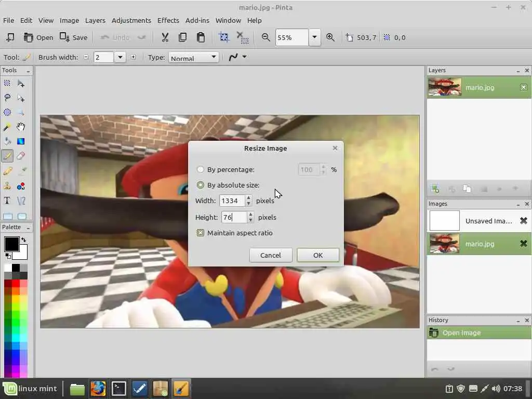
Task: Open the antialiasing curve dropdown arrow
Action: [244, 57]
